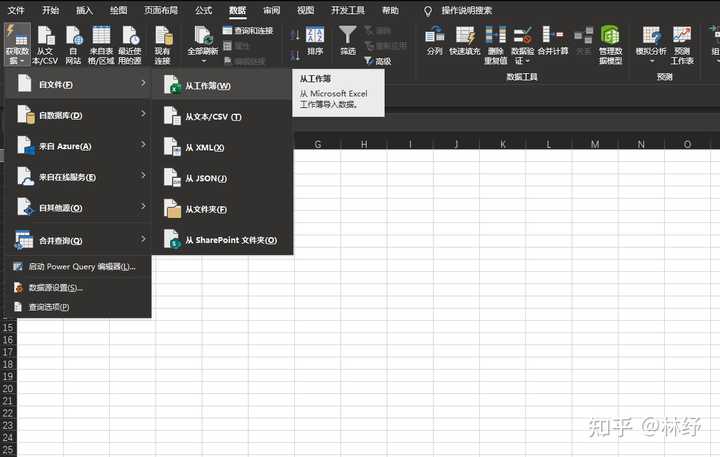Switch to the 帮助 ribbon tab
The height and width of the screenshot is (457, 720).
point(390,10)
